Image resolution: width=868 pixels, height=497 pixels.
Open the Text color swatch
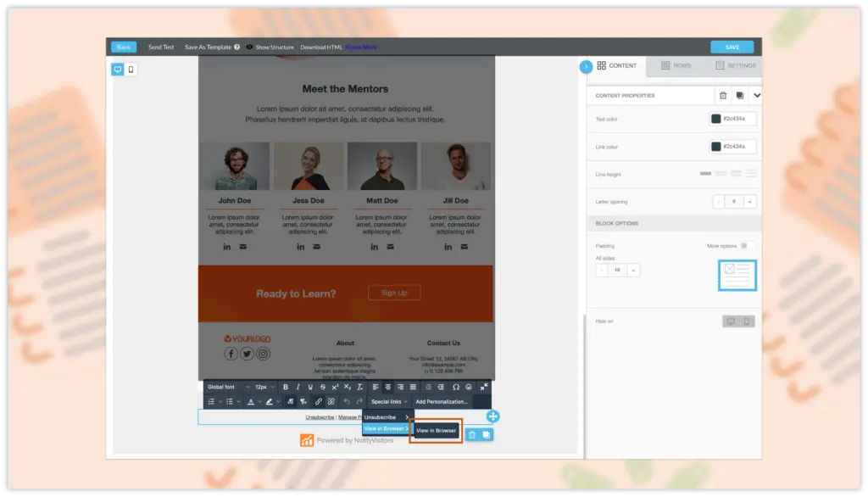pos(716,120)
